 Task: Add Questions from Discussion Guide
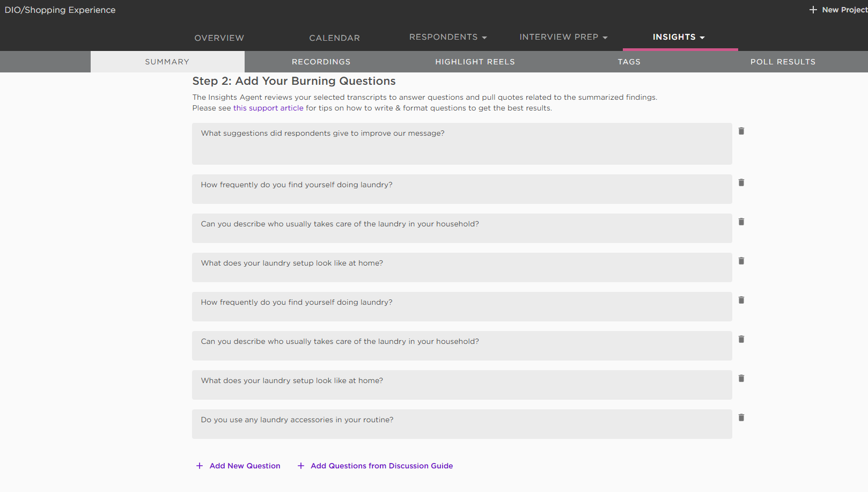pyautogui.click(x=376, y=466)
